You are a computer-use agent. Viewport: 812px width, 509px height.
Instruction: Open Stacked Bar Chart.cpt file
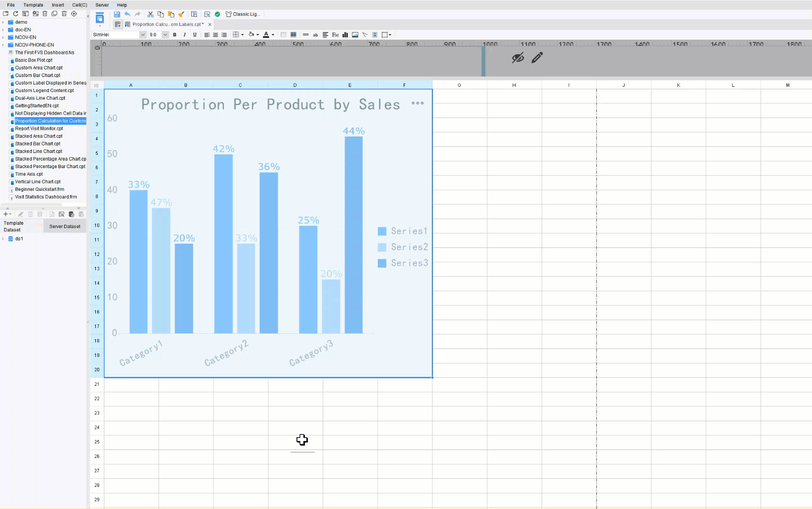coord(37,144)
